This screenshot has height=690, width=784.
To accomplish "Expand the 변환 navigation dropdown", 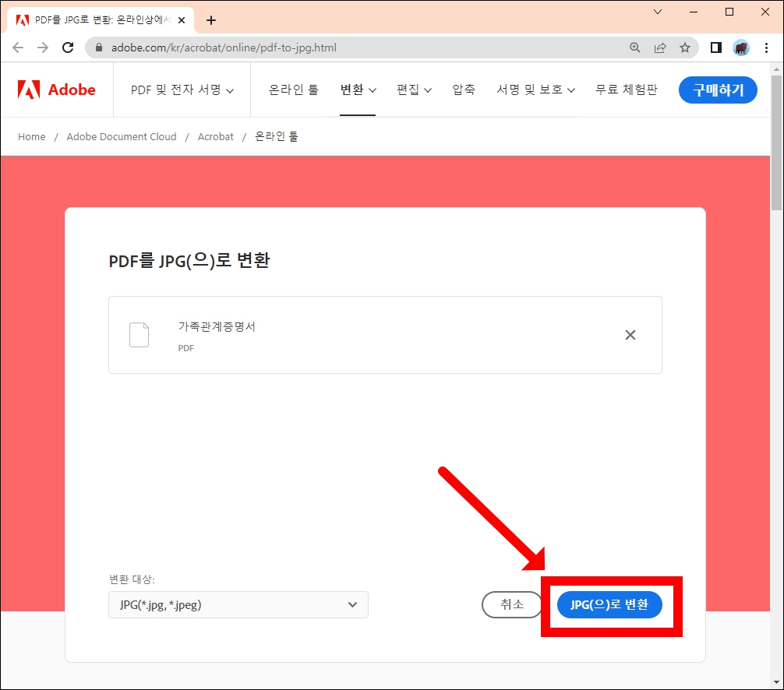I will click(358, 90).
